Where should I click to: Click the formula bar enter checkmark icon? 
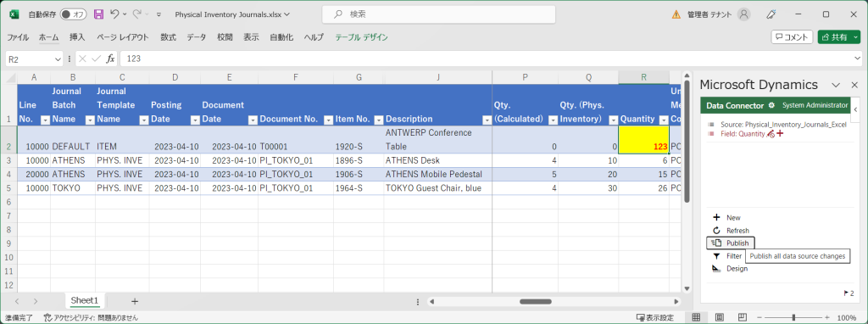pyautogui.click(x=97, y=59)
